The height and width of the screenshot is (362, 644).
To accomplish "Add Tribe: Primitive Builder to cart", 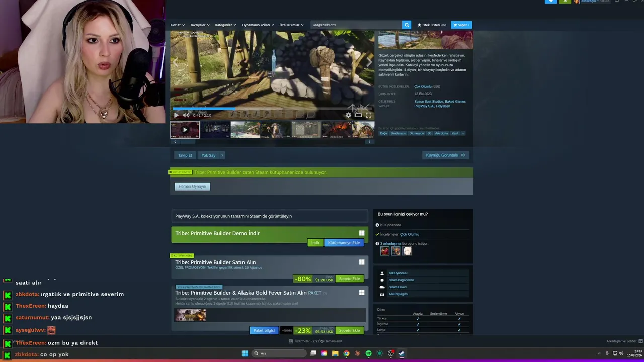I will (349, 279).
